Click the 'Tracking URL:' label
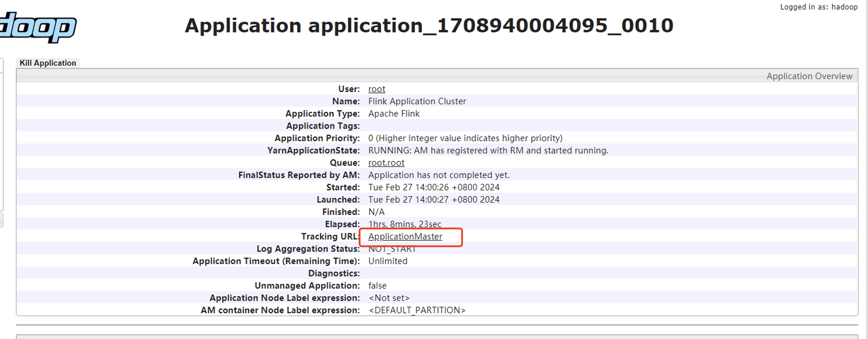The image size is (868, 339). (x=330, y=237)
